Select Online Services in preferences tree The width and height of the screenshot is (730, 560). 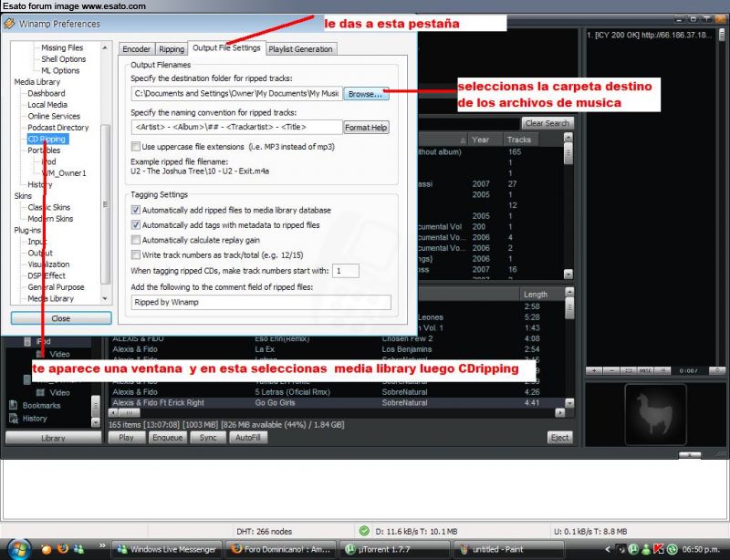(54, 116)
